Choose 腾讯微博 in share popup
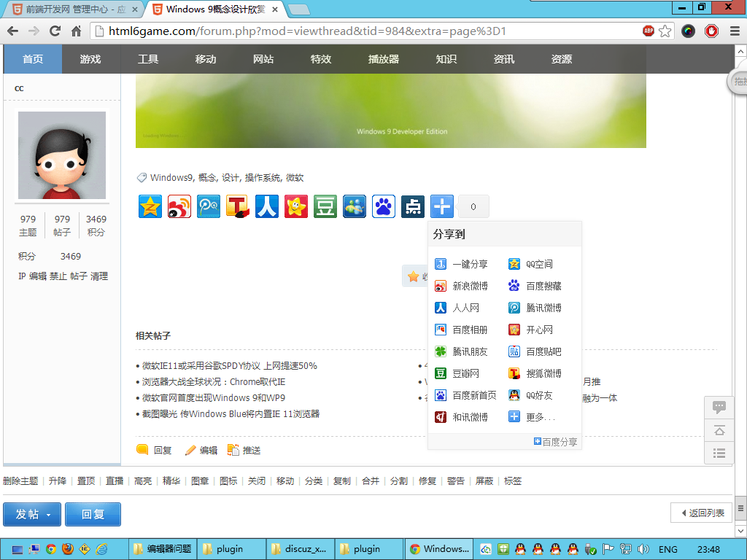 535,308
